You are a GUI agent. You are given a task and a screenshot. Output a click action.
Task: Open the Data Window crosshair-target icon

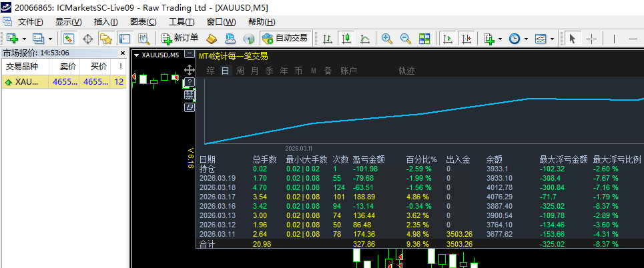point(87,39)
